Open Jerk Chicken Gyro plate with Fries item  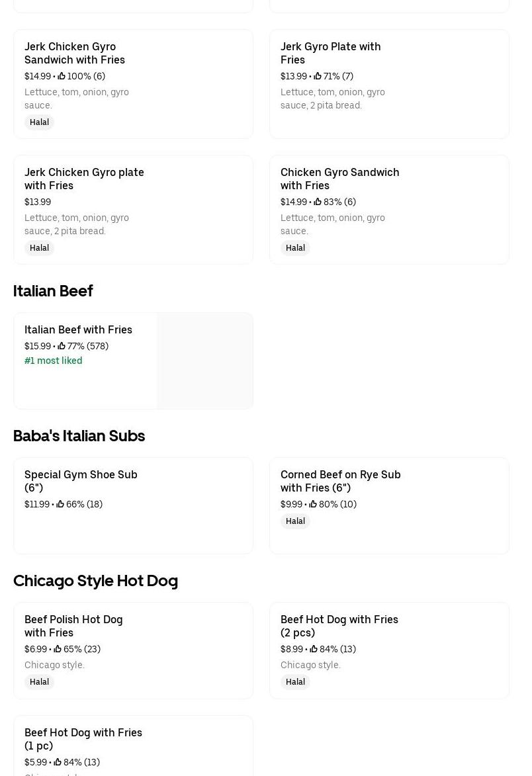pyautogui.click(x=84, y=179)
